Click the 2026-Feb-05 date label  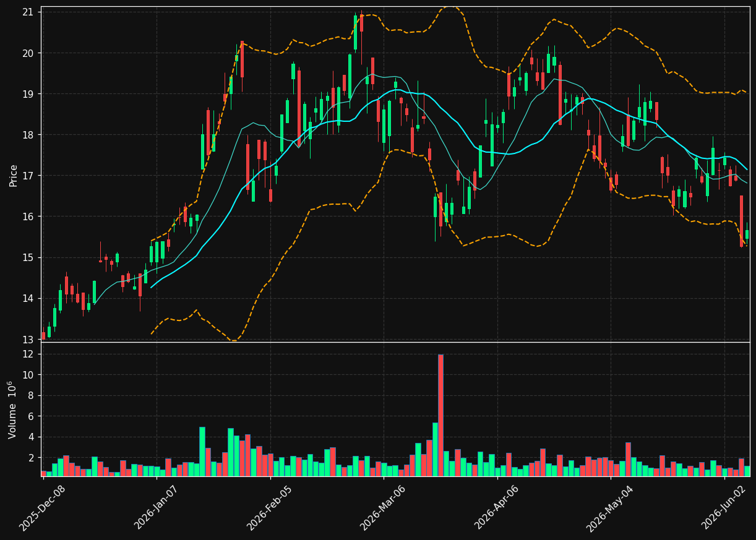[270, 508]
